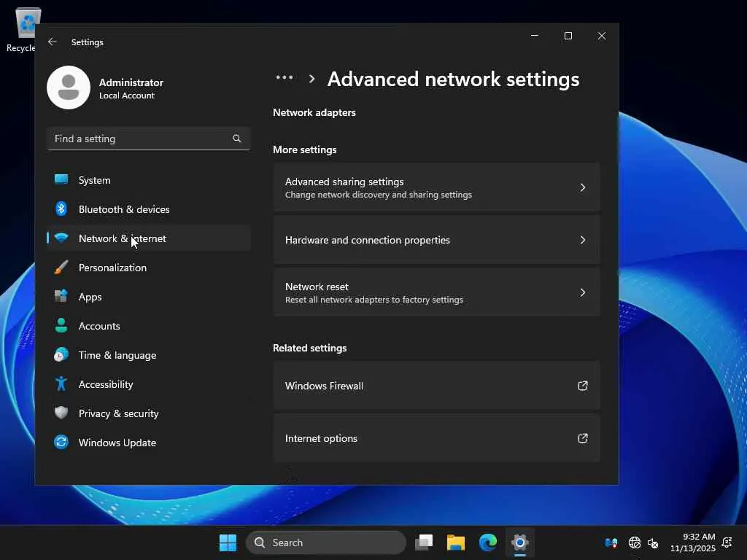Click the breadcrumb chevron separator
Screen dimensions: 747x560
point(311,79)
